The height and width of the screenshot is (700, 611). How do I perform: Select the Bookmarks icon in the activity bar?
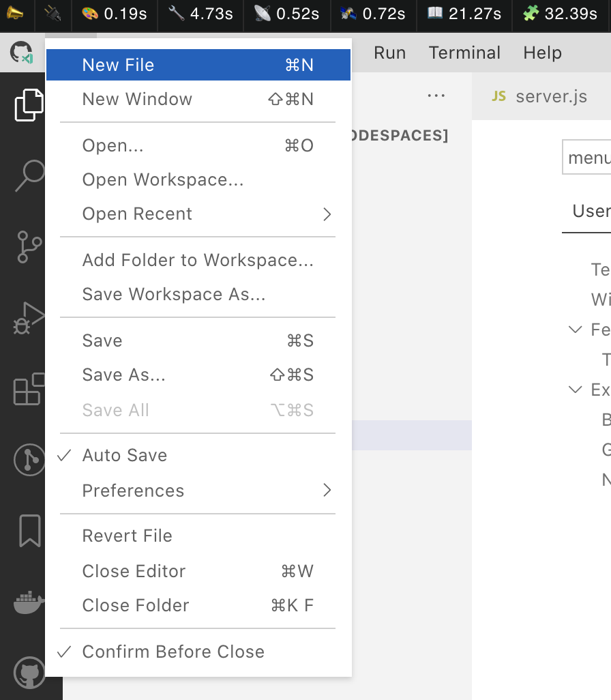point(29,530)
